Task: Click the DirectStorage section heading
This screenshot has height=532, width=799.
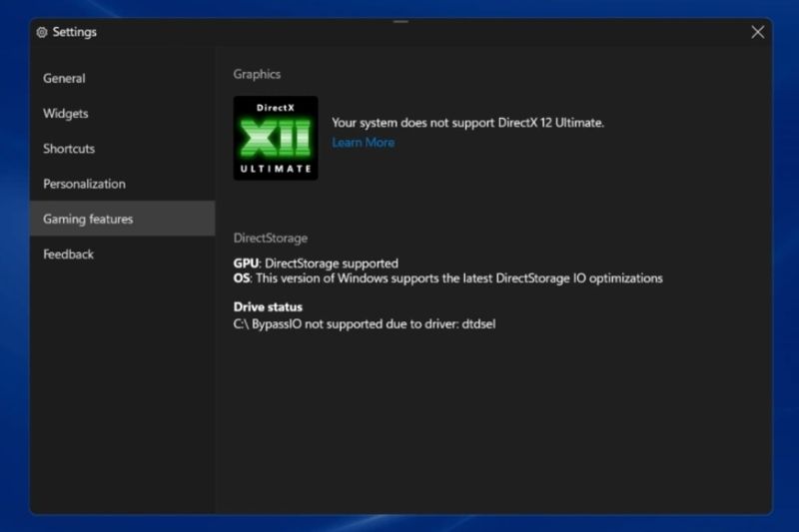Action: [x=270, y=239]
